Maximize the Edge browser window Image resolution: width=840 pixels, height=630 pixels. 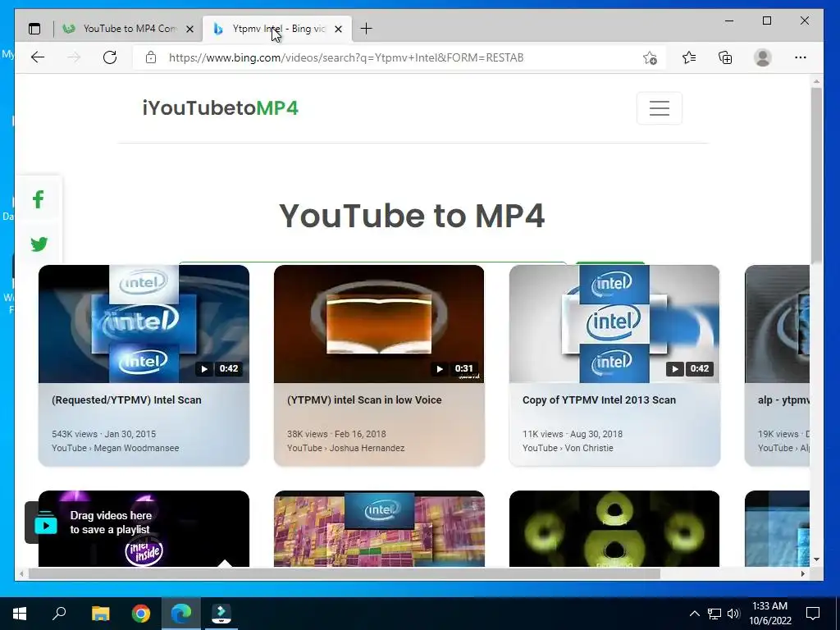pyautogui.click(x=767, y=21)
